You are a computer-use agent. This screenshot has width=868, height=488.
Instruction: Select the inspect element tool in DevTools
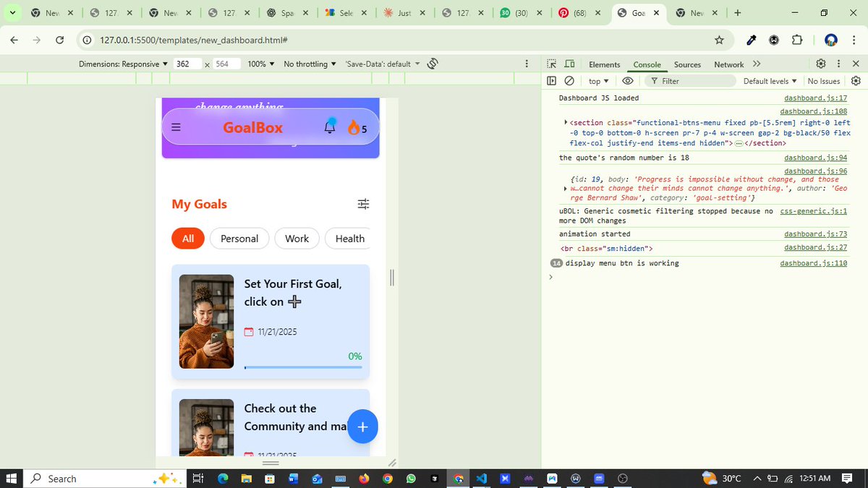click(550, 64)
